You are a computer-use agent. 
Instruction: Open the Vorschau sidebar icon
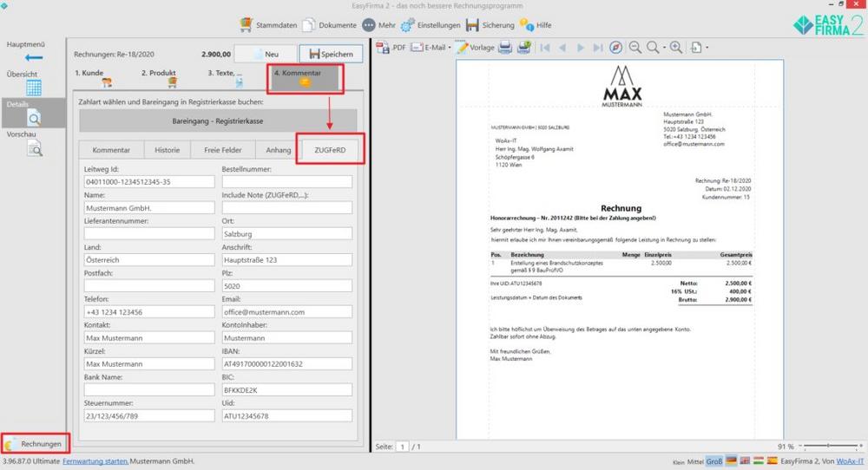coord(35,148)
